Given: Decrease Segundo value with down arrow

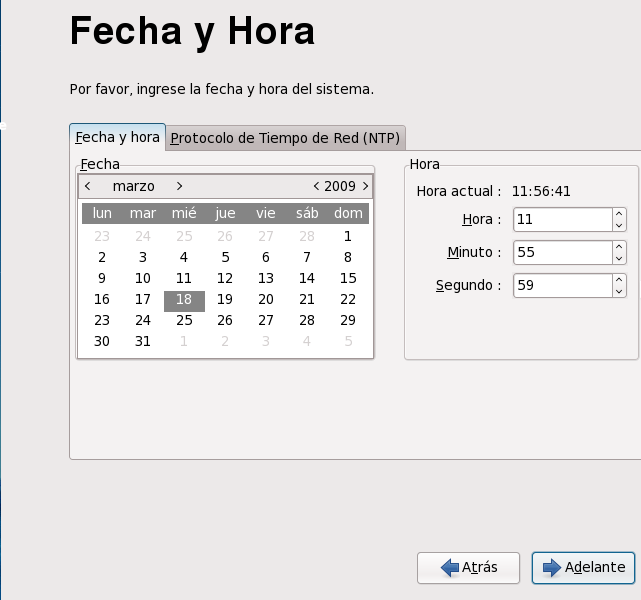Looking at the screenshot, I should pos(619,291).
